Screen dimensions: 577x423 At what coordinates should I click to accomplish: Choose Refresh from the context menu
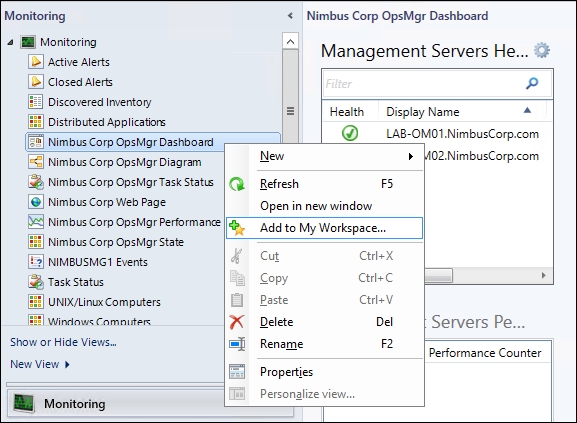coord(325,184)
